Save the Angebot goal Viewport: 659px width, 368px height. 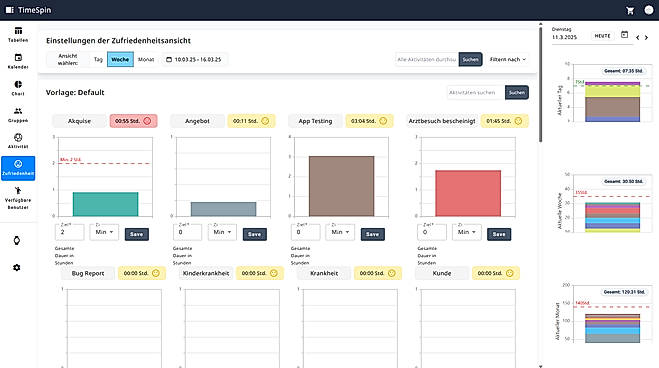pyautogui.click(x=255, y=234)
